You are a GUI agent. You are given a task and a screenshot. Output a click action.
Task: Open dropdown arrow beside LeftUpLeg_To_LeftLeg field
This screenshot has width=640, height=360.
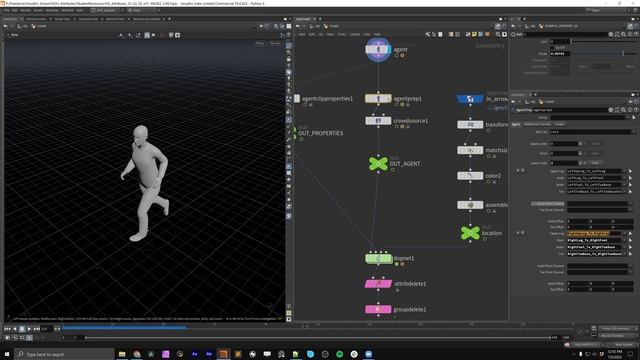coord(624,171)
